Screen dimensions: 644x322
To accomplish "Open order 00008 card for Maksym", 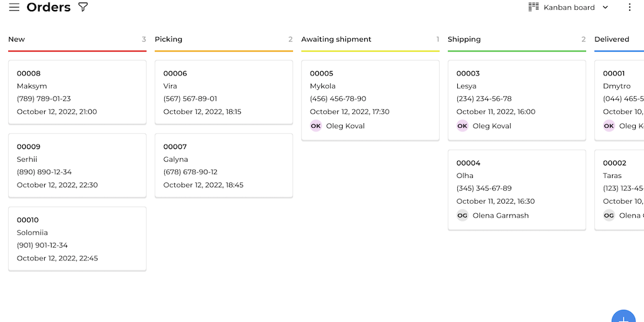I will (x=77, y=92).
